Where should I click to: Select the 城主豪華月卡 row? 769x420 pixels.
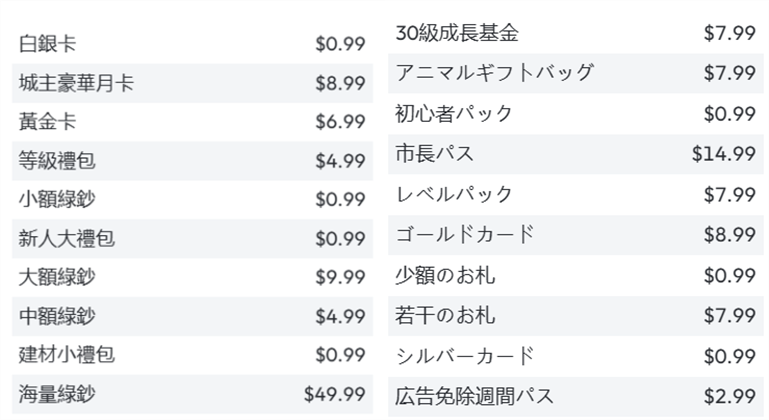click(x=76, y=83)
